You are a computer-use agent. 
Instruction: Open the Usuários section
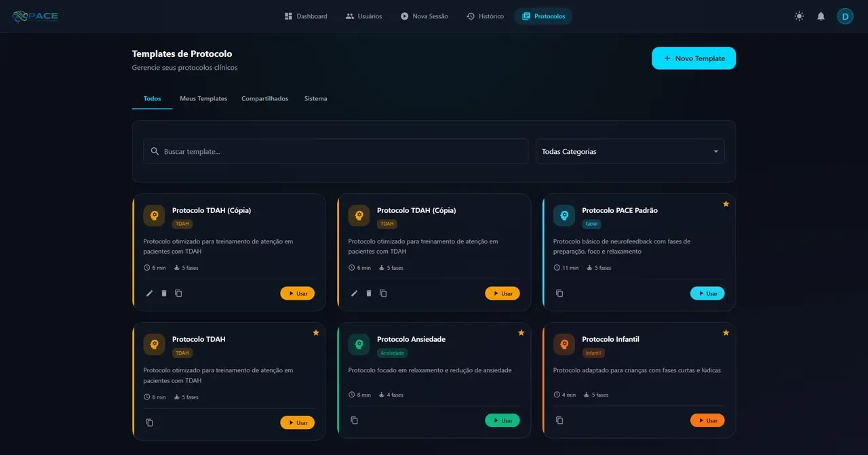363,16
